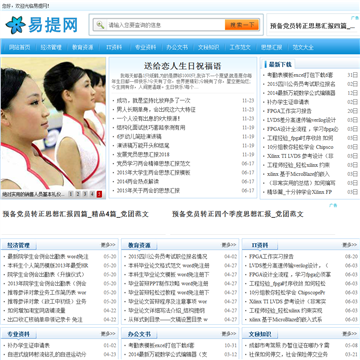
Task: Click the 经济管理 section heading tab
Action: coord(19,245)
